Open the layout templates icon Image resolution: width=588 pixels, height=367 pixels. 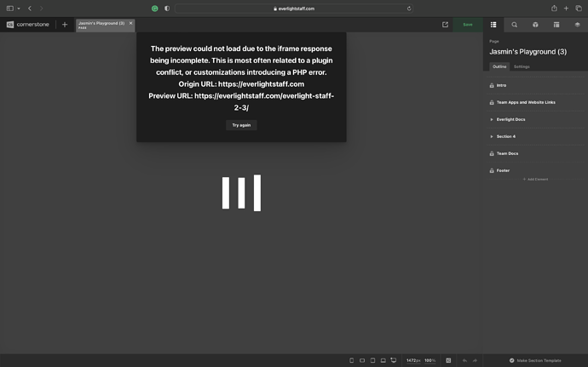tap(556, 25)
